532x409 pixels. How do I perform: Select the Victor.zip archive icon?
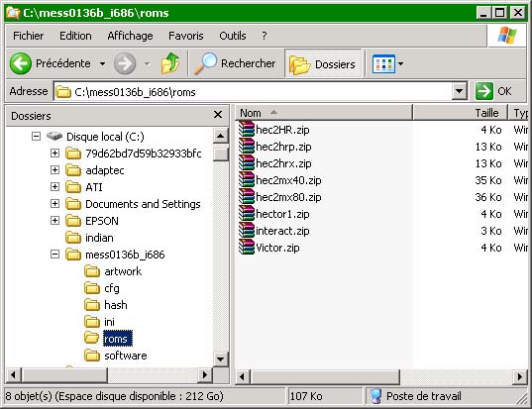[247, 248]
